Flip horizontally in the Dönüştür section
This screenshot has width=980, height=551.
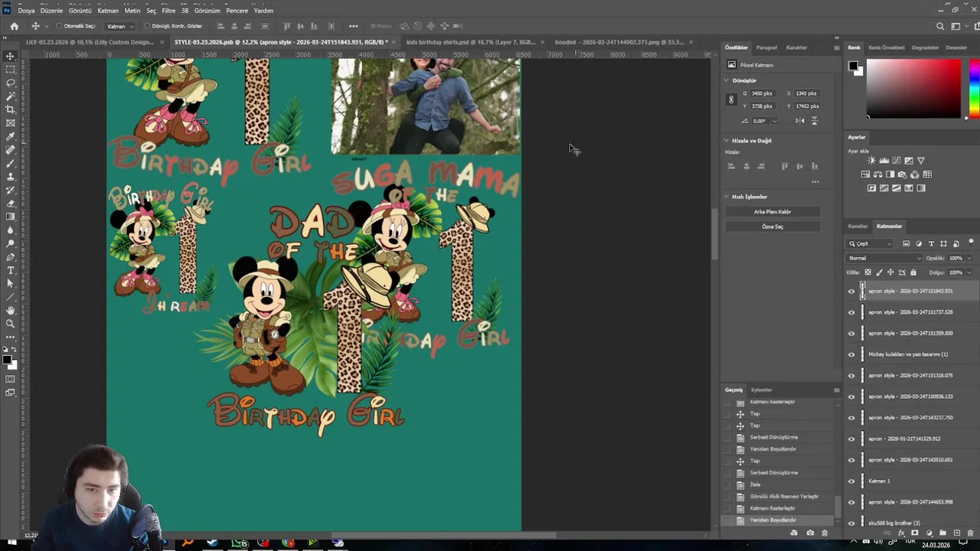[x=800, y=121]
